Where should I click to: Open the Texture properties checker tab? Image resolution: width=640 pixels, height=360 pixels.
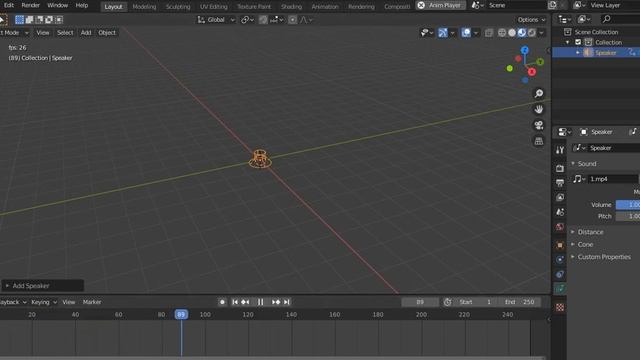tap(560, 307)
